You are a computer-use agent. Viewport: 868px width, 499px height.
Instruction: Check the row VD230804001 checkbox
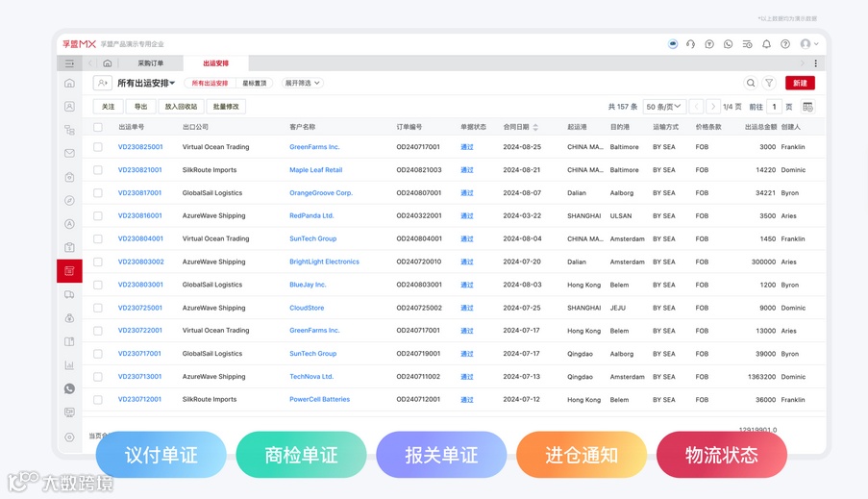[98, 238]
